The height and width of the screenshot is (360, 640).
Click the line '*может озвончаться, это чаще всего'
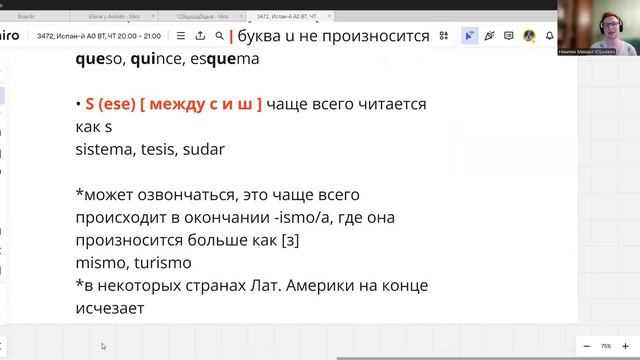point(218,195)
